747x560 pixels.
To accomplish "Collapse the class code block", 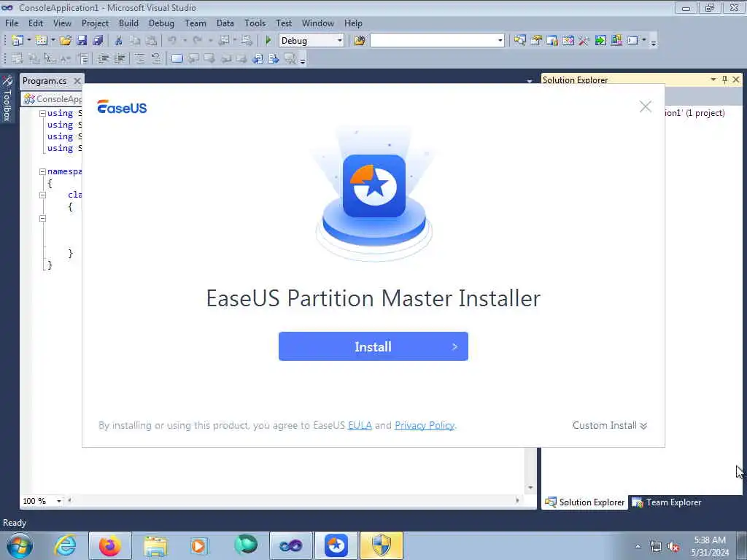I will 42,195.
